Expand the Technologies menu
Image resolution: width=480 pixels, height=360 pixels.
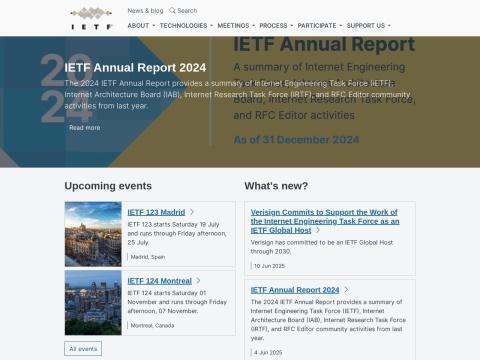click(x=186, y=26)
